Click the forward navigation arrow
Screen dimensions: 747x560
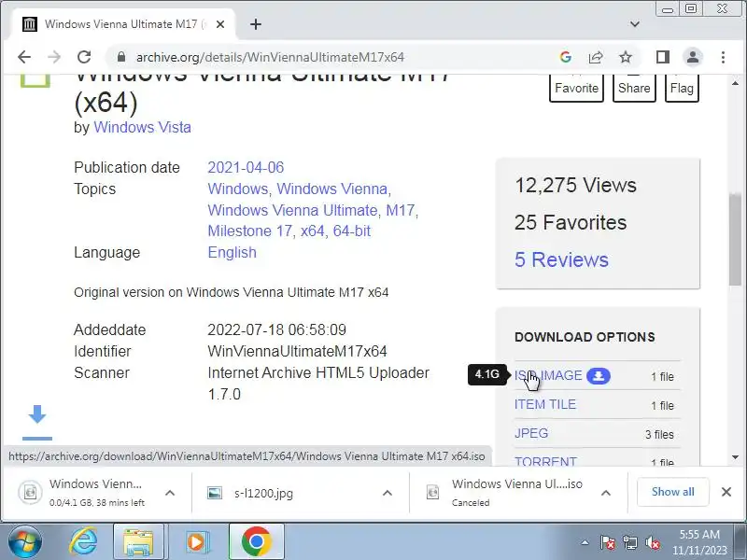click(54, 57)
